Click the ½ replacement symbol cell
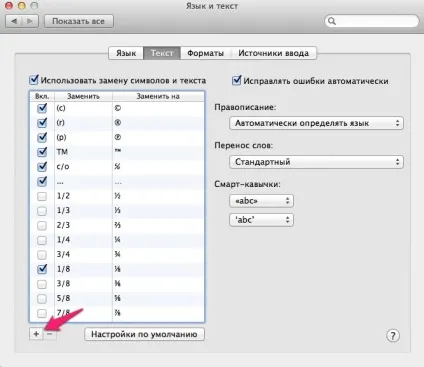 117,196
